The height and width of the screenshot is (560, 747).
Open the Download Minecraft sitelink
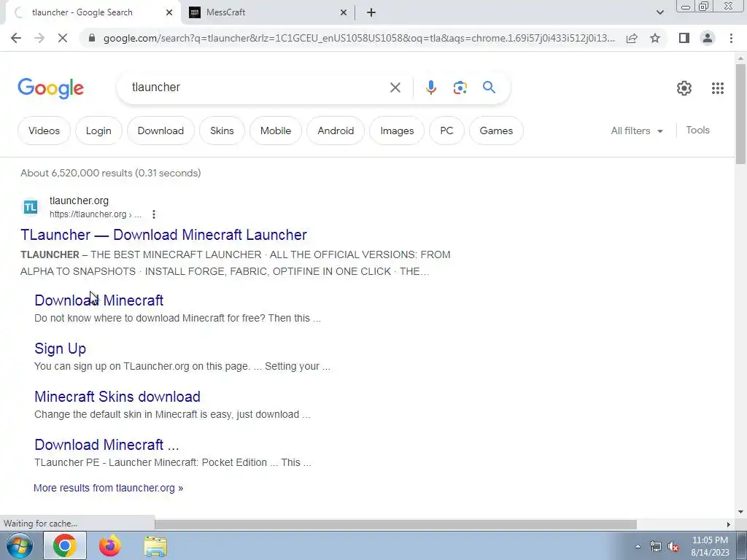(x=99, y=300)
